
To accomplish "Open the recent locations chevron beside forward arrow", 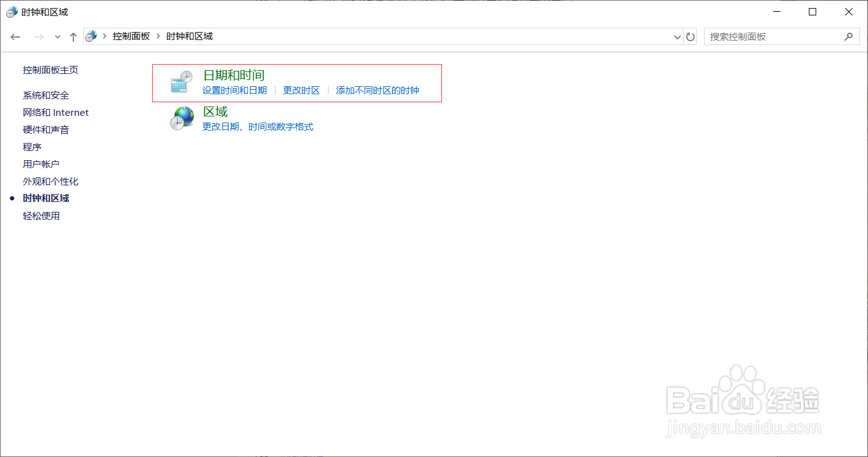I will point(57,36).
